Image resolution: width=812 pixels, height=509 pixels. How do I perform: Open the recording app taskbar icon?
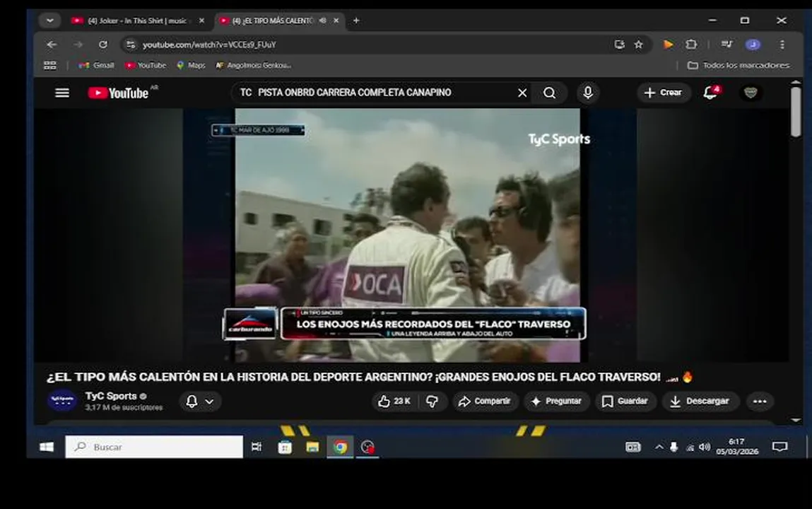(367, 447)
